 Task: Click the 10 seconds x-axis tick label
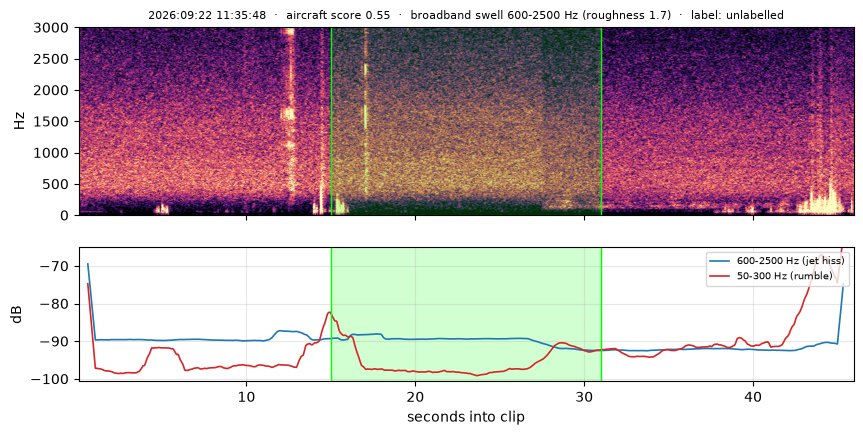(x=246, y=396)
